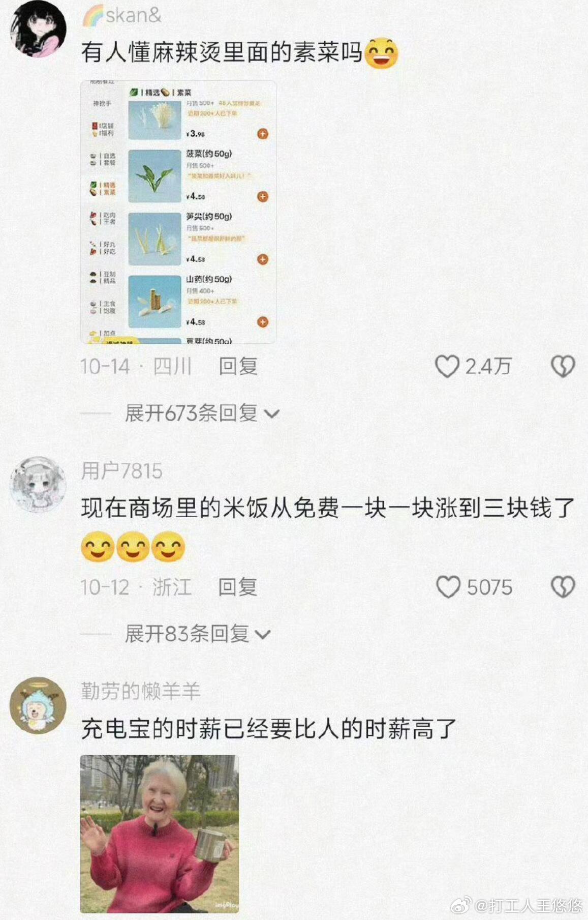Screen dimensions: 588x920
Task: Open 勤劳的懒羊羊 username link
Action: point(141,691)
